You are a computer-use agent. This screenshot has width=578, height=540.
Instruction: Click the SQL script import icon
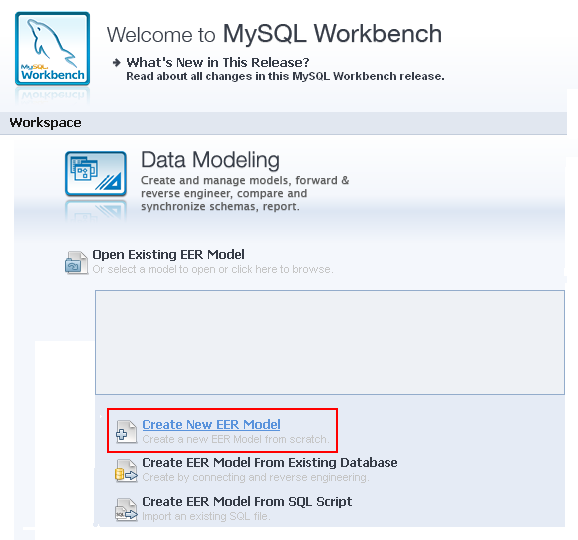pyautogui.click(x=126, y=509)
